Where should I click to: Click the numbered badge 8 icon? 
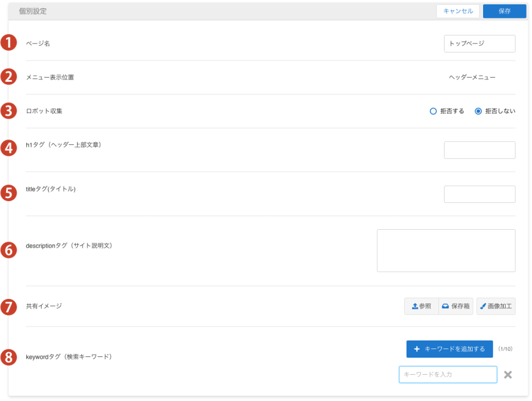pos(8,357)
